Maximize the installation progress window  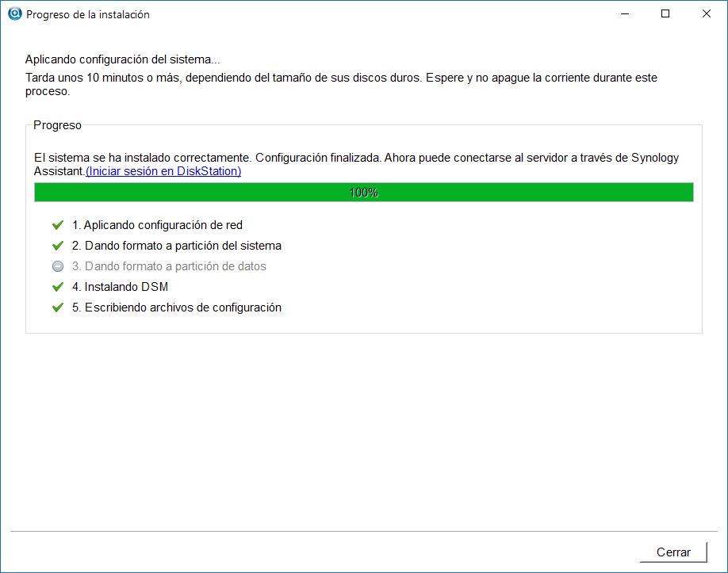665,14
